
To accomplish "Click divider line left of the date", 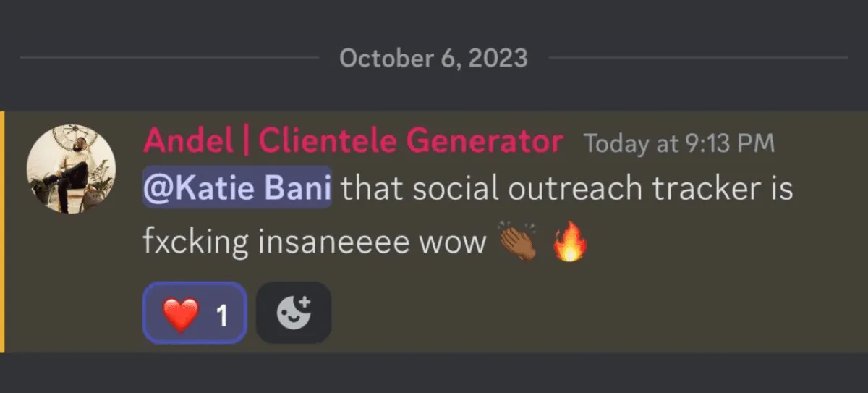I will (x=169, y=57).
